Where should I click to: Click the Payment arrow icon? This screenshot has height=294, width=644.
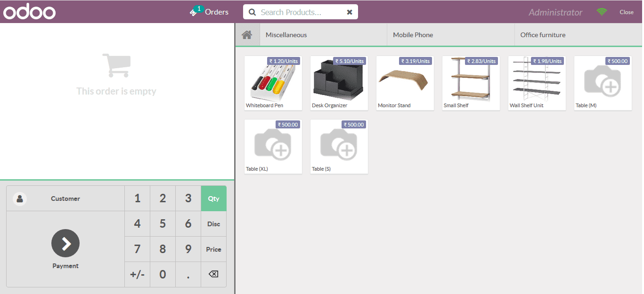click(x=65, y=243)
